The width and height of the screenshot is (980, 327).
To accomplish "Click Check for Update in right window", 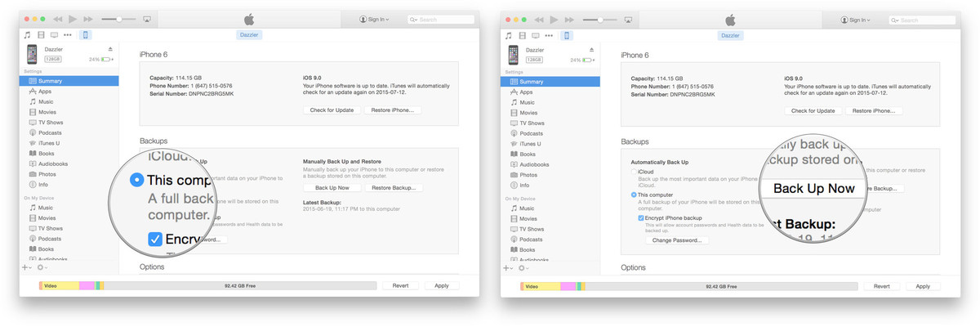I will pos(813,110).
